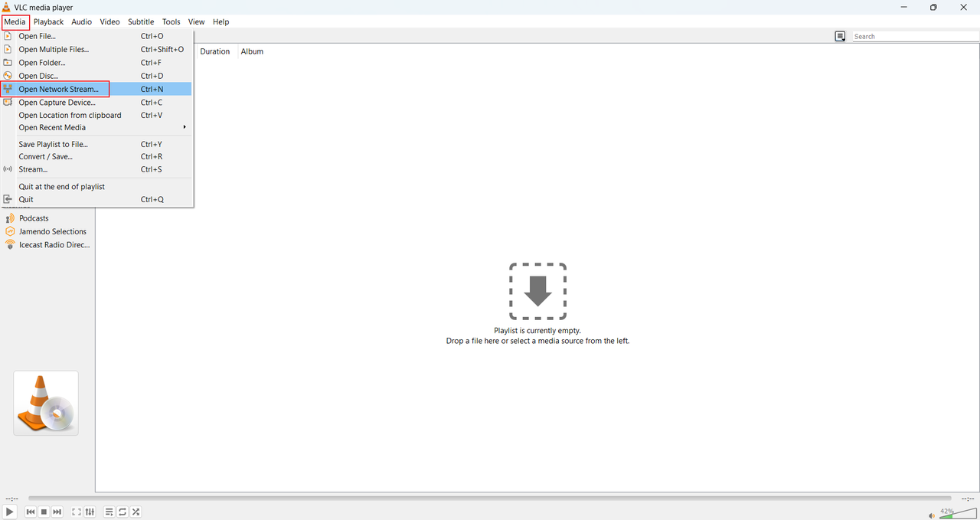This screenshot has width=980, height=520.
Task: Toggle random shuffle playback
Action: pos(136,512)
